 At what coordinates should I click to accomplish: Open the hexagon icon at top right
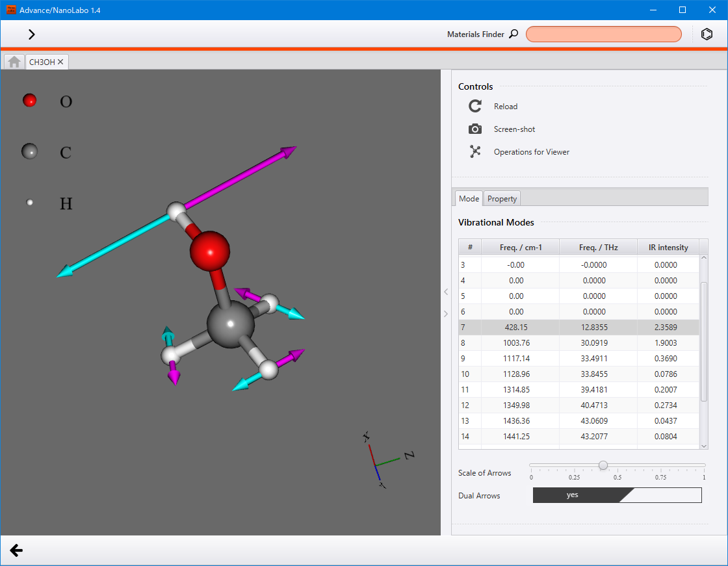coord(707,34)
